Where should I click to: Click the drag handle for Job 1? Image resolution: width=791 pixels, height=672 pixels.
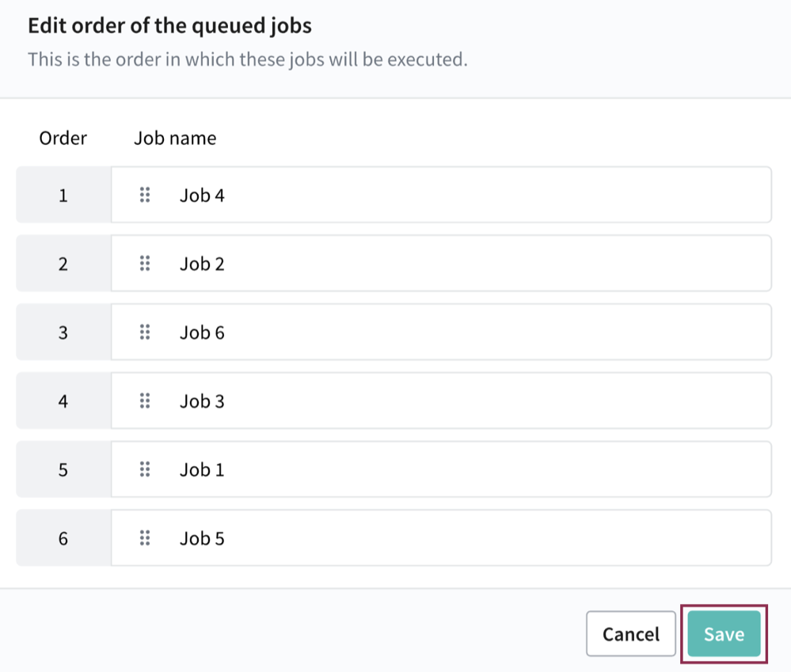pos(145,469)
